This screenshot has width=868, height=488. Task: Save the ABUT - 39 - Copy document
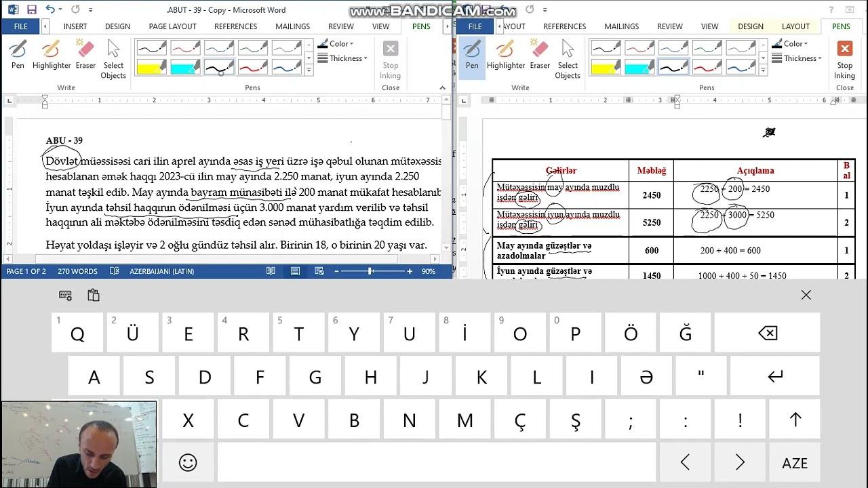pyautogui.click(x=32, y=9)
